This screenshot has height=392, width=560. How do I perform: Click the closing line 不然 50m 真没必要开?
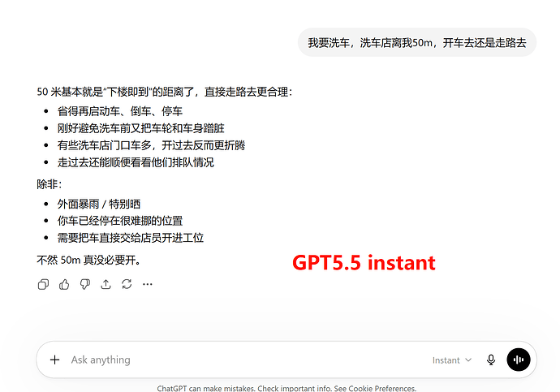pyautogui.click(x=89, y=260)
